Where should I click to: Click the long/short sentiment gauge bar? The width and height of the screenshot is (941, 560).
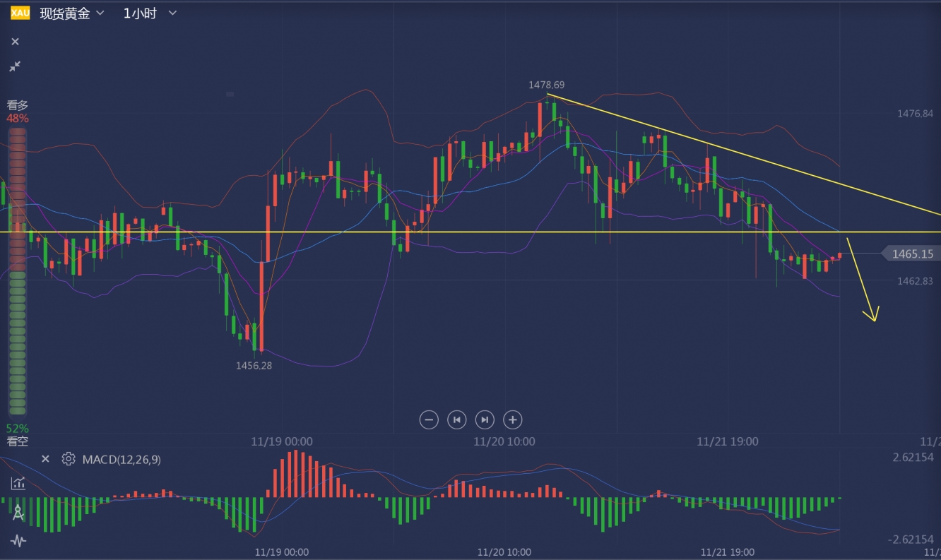pos(18,272)
